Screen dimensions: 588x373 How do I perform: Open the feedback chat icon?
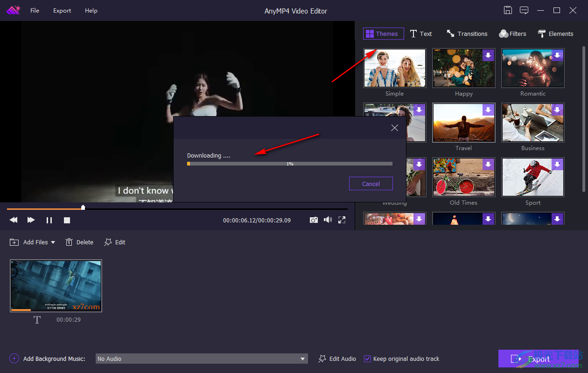(x=524, y=10)
